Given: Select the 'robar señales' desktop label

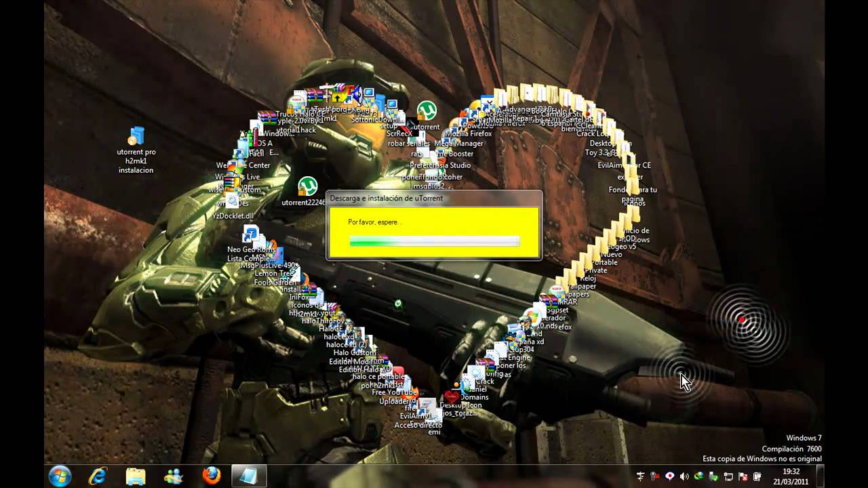Looking at the screenshot, I should [408, 144].
